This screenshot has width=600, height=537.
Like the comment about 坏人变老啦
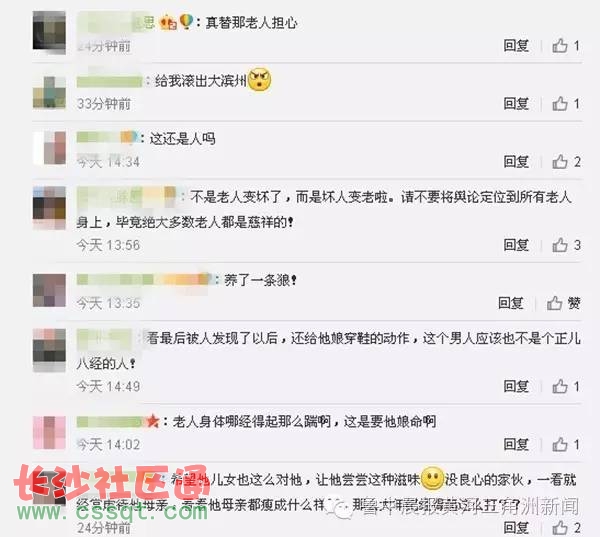tap(566, 245)
